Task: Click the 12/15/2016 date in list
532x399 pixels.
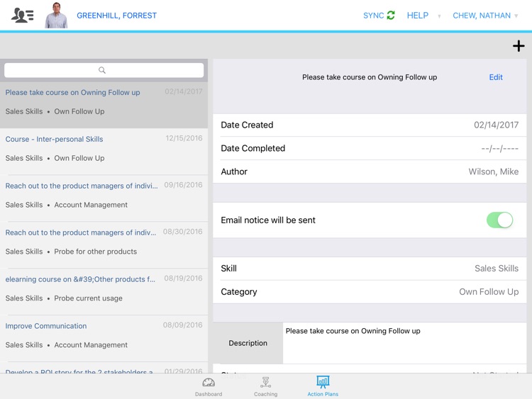Action: pyautogui.click(x=184, y=138)
